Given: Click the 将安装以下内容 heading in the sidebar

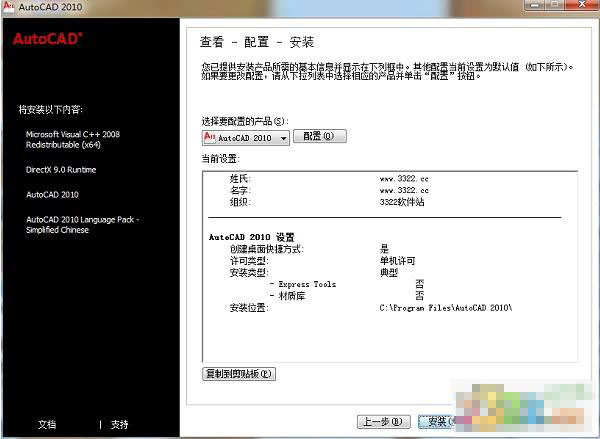Looking at the screenshot, I should (51, 110).
